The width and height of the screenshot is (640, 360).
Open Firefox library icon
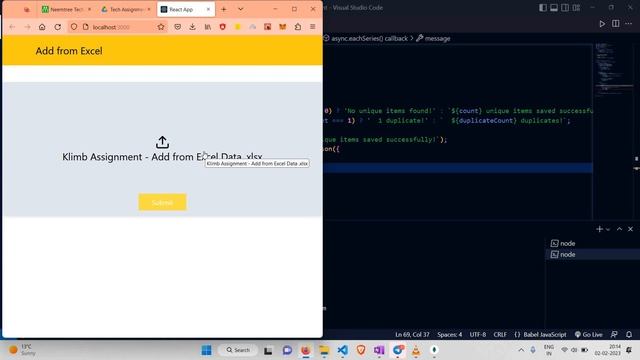[208, 27]
